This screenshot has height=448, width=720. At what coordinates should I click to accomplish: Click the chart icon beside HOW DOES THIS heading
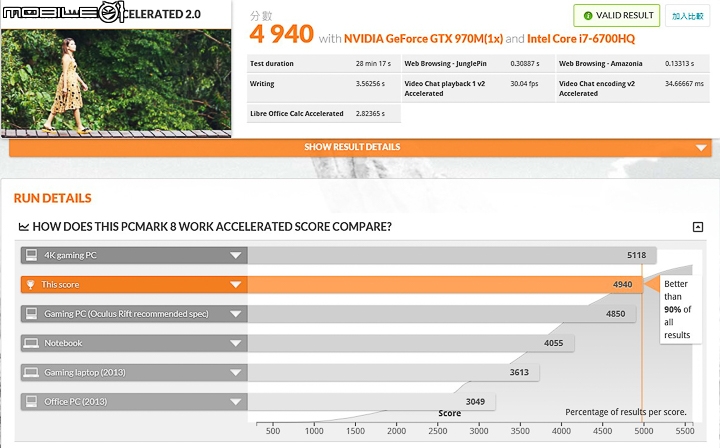coord(23,227)
